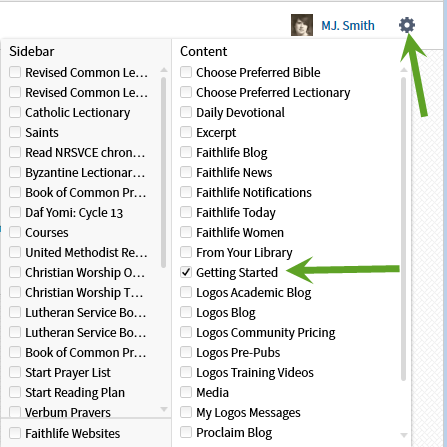Click the Content list scrollbar thumb
Image resolution: width=447 pixels, height=447 pixels.
click(x=404, y=229)
